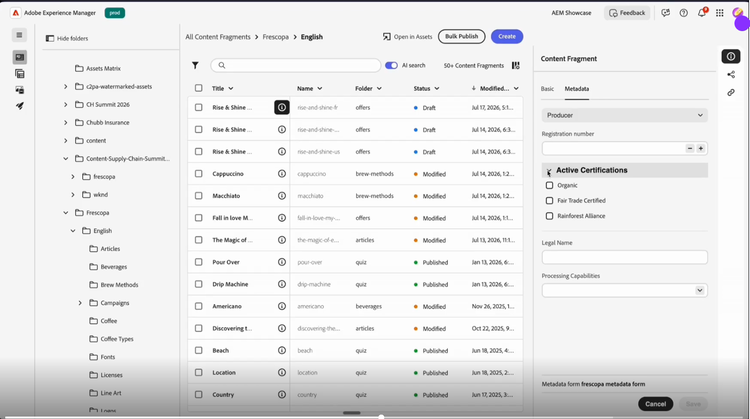Select the Macchiato row checkbox
The height and width of the screenshot is (419, 750).
(x=199, y=196)
